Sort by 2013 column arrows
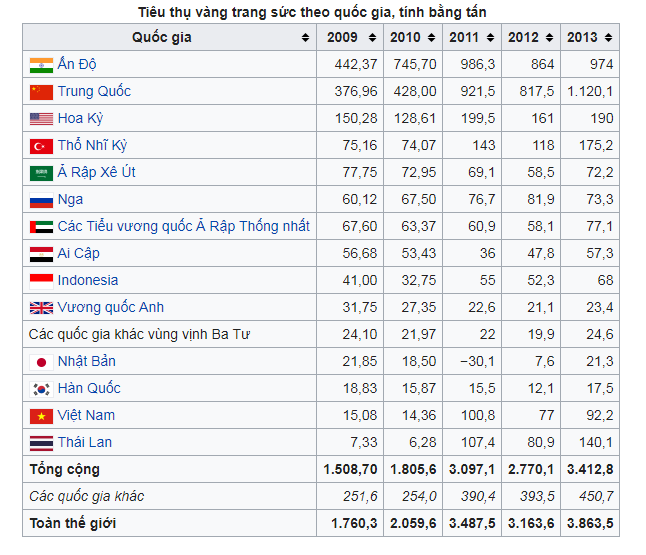646x555 pixels. (608, 37)
